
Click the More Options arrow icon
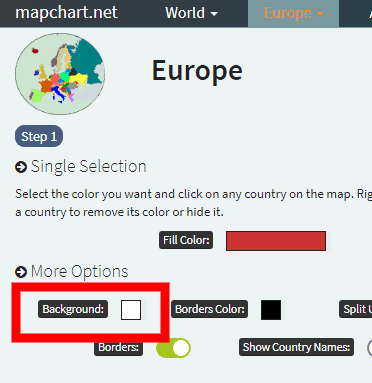pos(21,272)
